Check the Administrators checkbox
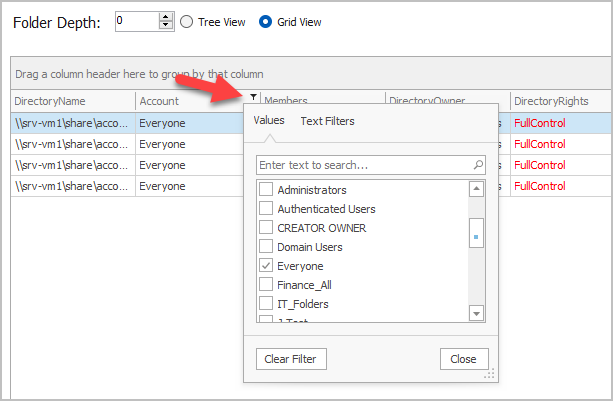Image resolution: width=613 pixels, height=401 pixels. coord(266,190)
